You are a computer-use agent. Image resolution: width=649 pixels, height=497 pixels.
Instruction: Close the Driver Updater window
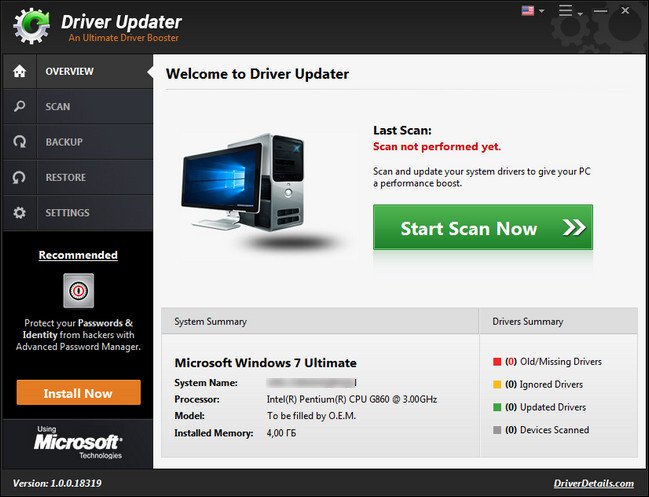[625, 10]
